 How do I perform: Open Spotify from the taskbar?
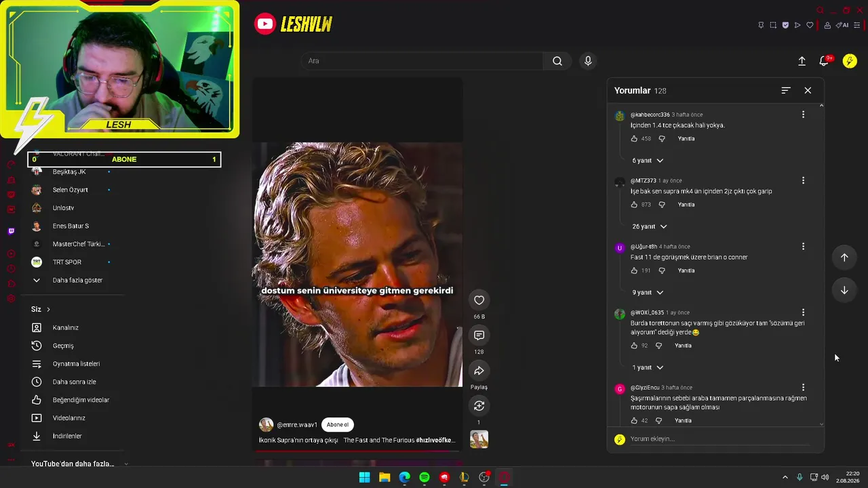point(425,477)
